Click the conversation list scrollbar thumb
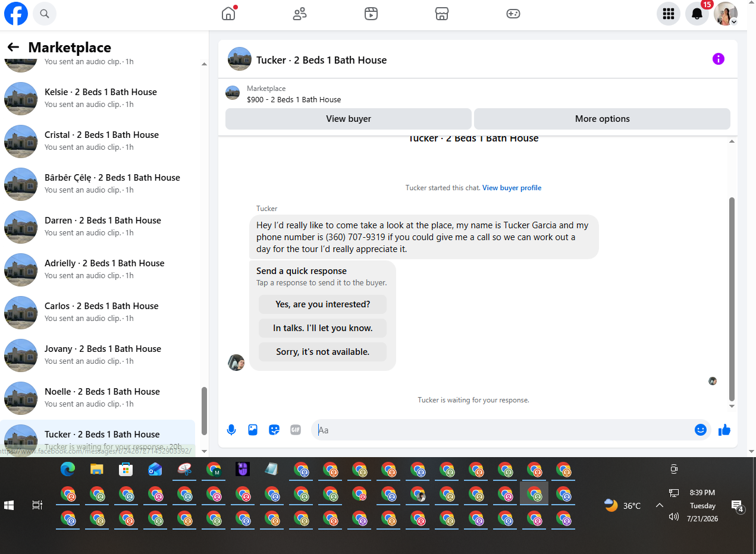 click(204, 411)
